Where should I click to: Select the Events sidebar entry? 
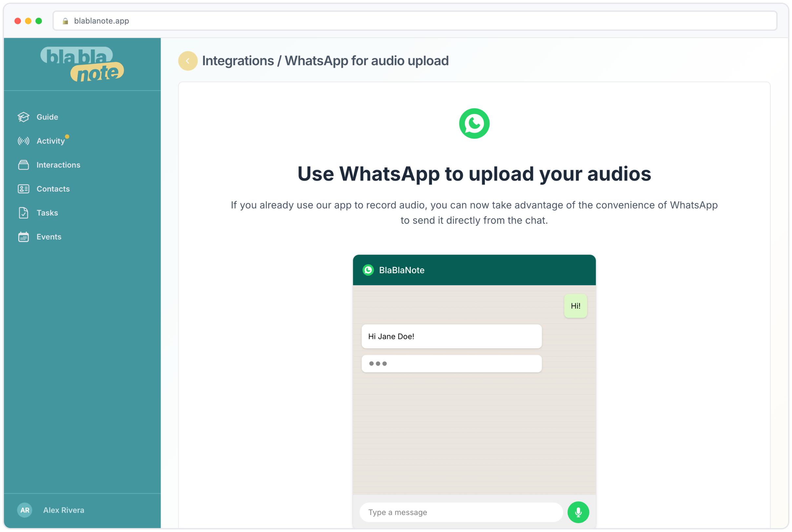(49, 237)
